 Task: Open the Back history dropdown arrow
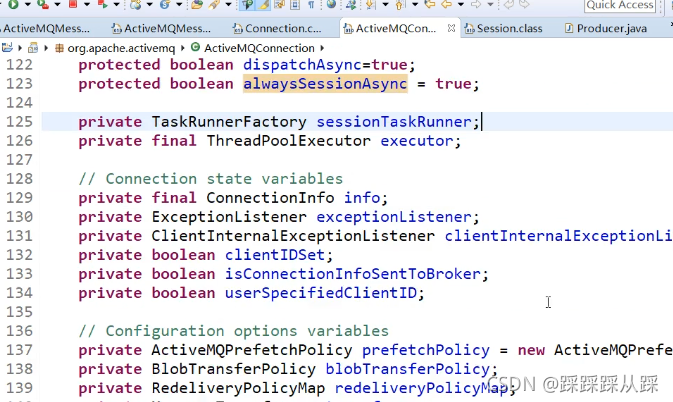point(461,5)
